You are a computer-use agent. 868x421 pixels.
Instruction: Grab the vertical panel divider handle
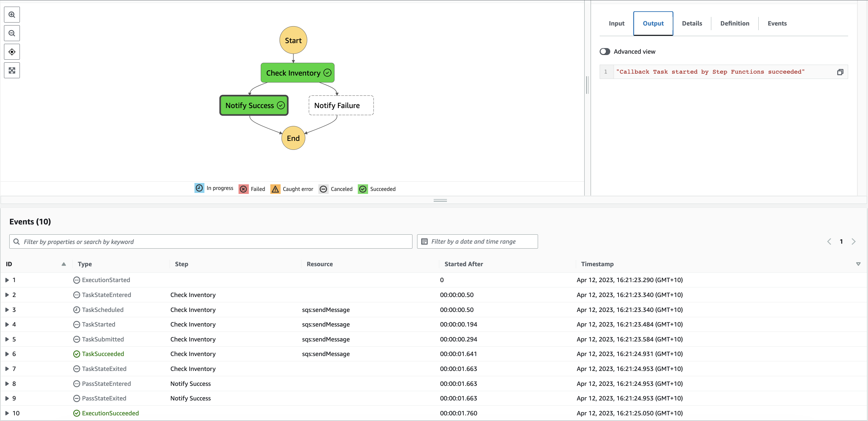(x=587, y=85)
